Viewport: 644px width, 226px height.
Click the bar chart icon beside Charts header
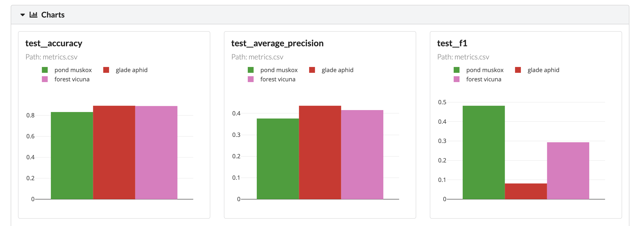(x=34, y=15)
